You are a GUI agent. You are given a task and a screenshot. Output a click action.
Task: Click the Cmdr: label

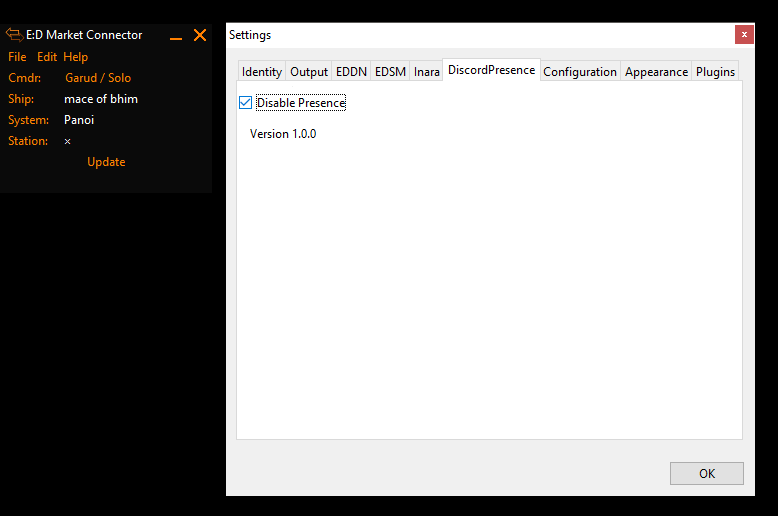pyautogui.click(x=24, y=78)
